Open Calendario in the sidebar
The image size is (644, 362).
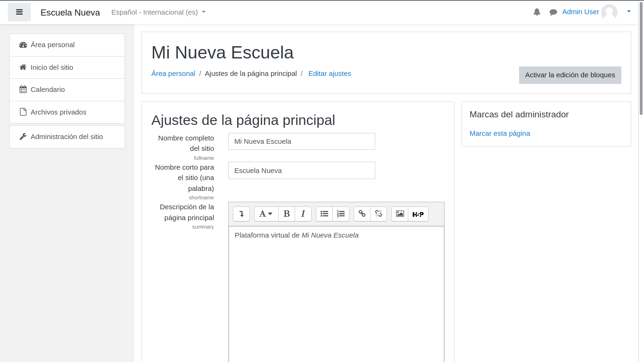click(x=48, y=90)
